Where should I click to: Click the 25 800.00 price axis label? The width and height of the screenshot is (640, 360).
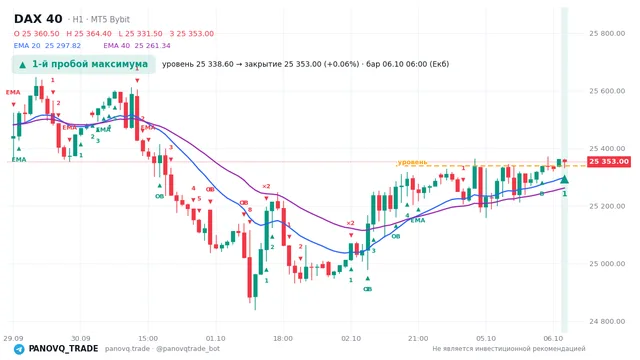(x=607, y=33)
